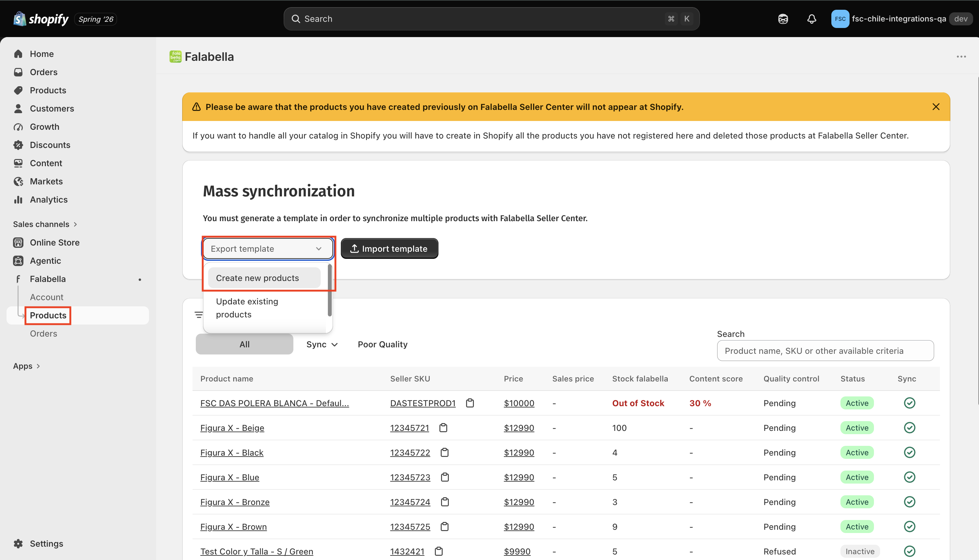Image resolution: width=979 pixels, height=560 pixels.
Task: Open the table filter lines icon
Action: [198, 315]
